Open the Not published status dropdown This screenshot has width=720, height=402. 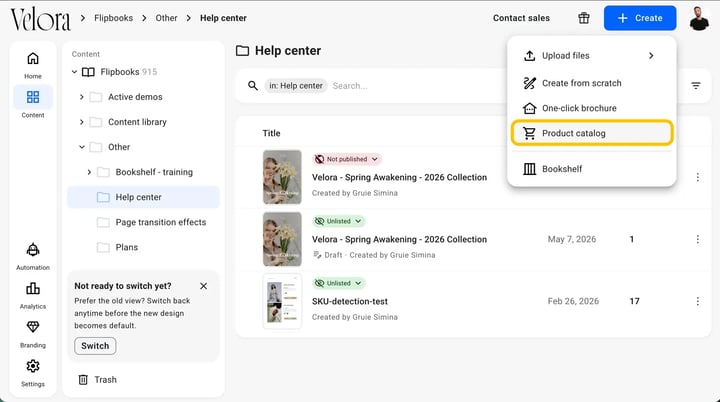(x=347, y=159)
